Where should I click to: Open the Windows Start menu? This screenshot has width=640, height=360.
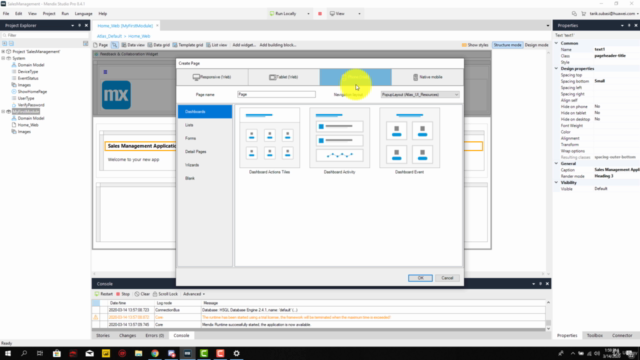pyautogui.click(x=8, y=353)
